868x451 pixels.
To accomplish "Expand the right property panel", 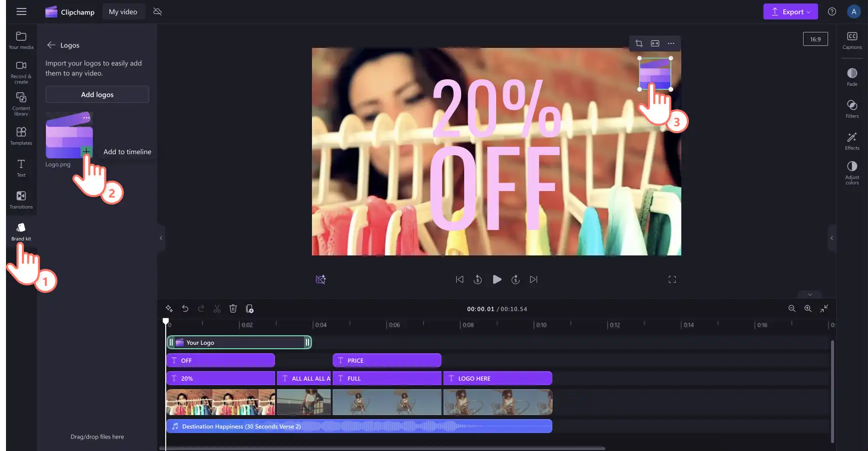I will pyautogui.click(x=832, y=238).
